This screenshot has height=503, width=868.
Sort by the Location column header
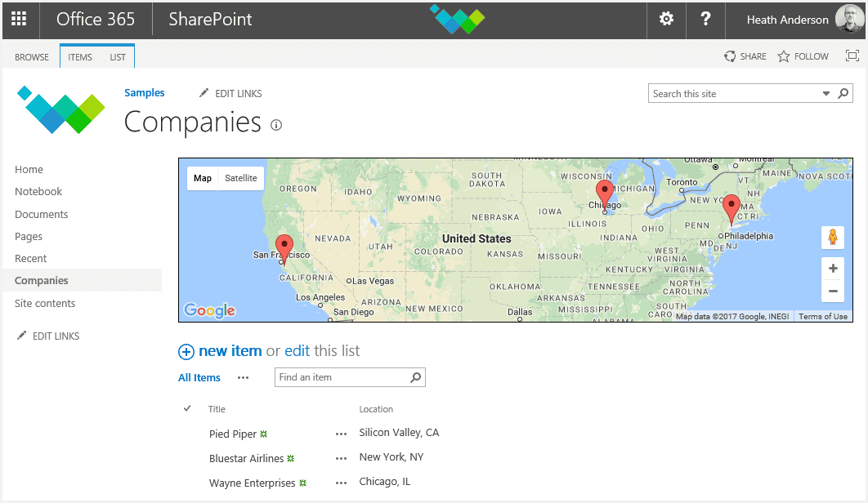pyautogui.click(x=376, y=409)
